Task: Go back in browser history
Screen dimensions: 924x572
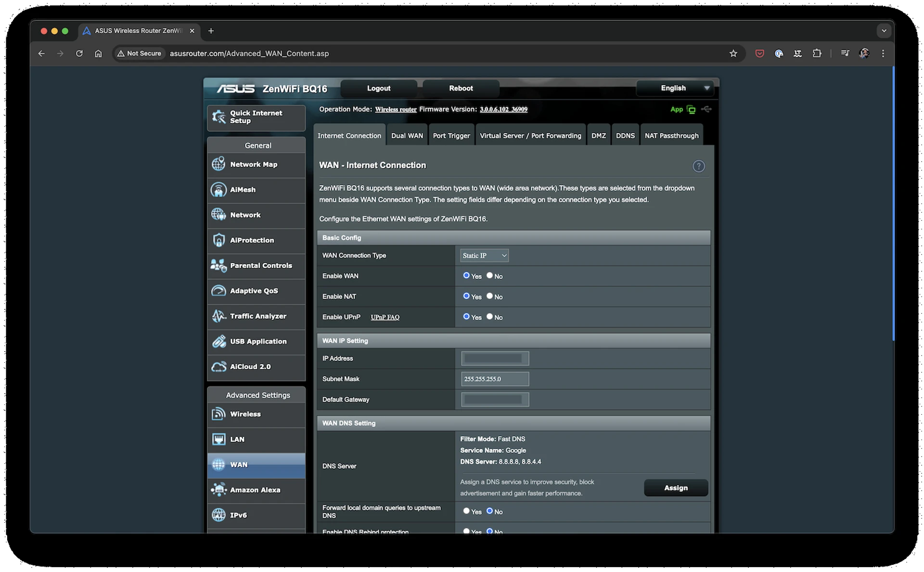Action: tap(41, 53)
